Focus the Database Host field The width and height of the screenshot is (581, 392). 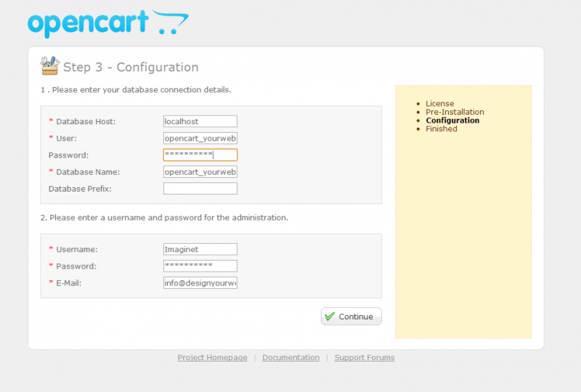click(x=200, y=121)
